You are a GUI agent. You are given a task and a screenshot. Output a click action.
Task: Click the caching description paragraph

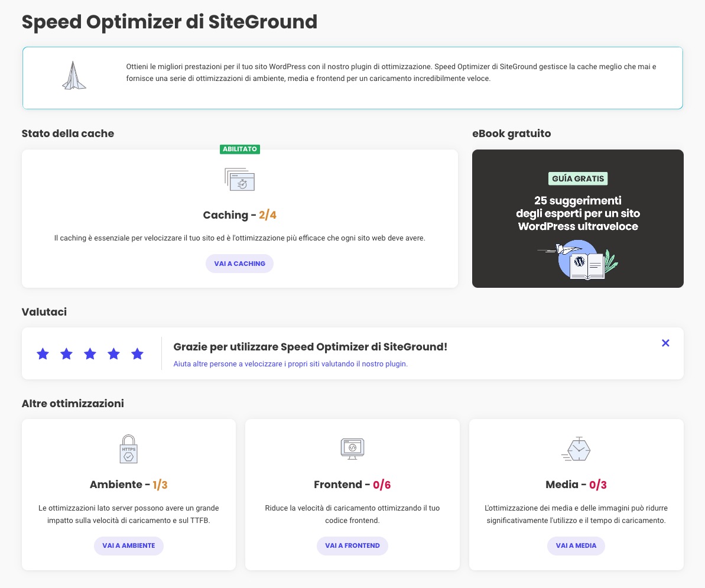point(240,238)
